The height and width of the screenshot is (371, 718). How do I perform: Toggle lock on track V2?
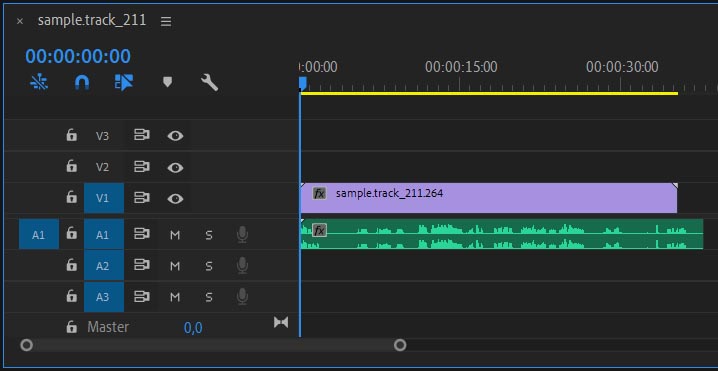point(71,166)
